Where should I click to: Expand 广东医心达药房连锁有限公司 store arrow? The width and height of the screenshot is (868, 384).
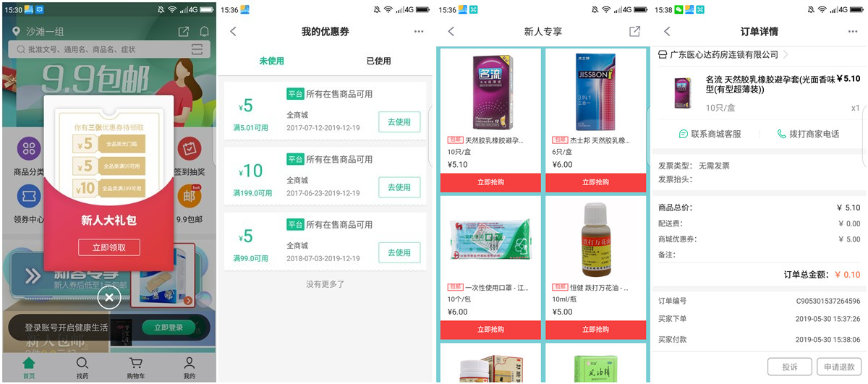[x=786, y=55]
